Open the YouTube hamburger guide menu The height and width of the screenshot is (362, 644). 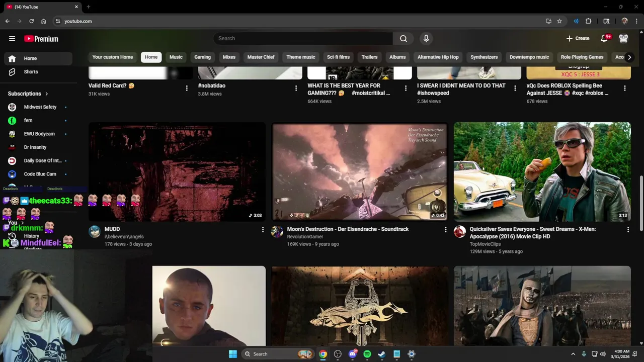coord(12,39)
